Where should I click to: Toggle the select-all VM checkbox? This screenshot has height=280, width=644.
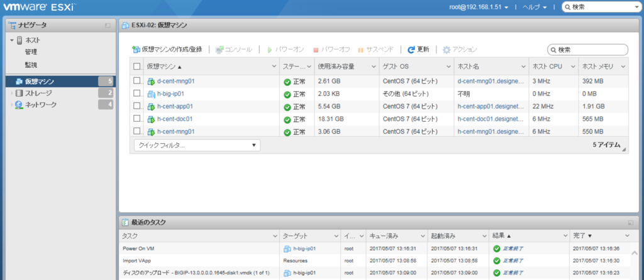click(136, 67)
